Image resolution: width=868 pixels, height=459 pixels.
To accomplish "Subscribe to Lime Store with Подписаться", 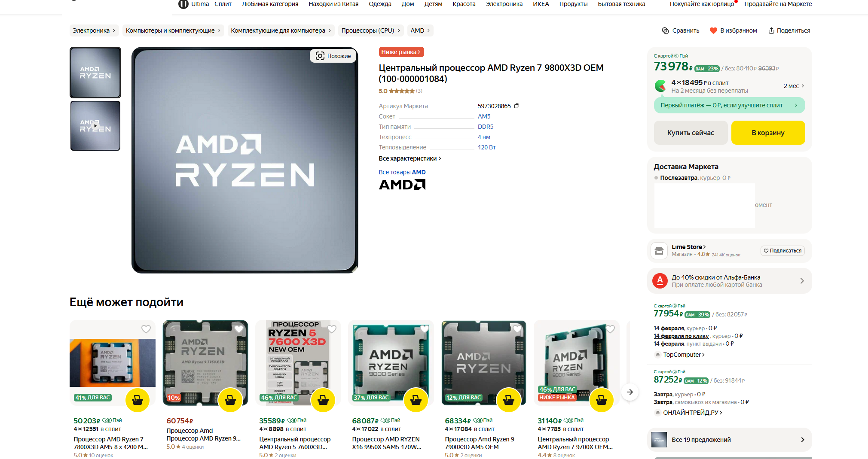I will point(782,251).
